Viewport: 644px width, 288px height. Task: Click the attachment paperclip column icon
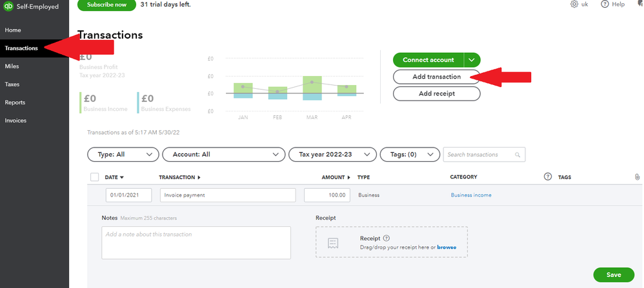pos(638,177)
